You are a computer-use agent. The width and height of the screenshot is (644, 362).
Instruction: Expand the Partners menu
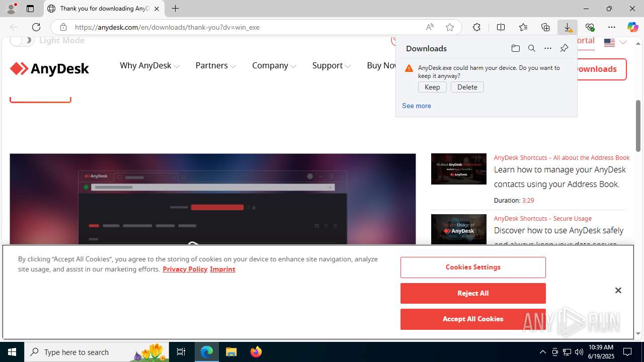point(215,65)
